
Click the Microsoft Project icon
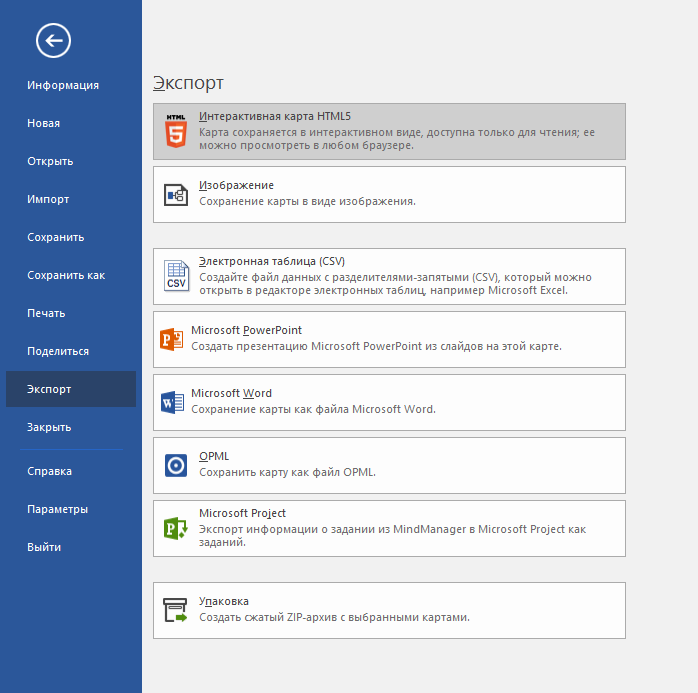click(176, 528)
